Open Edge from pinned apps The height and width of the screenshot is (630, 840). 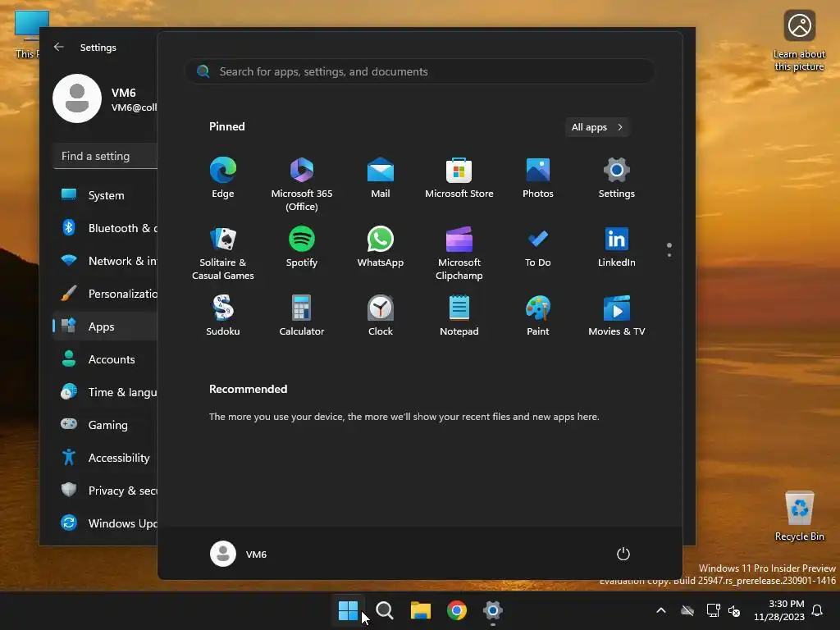click(223, 178)
